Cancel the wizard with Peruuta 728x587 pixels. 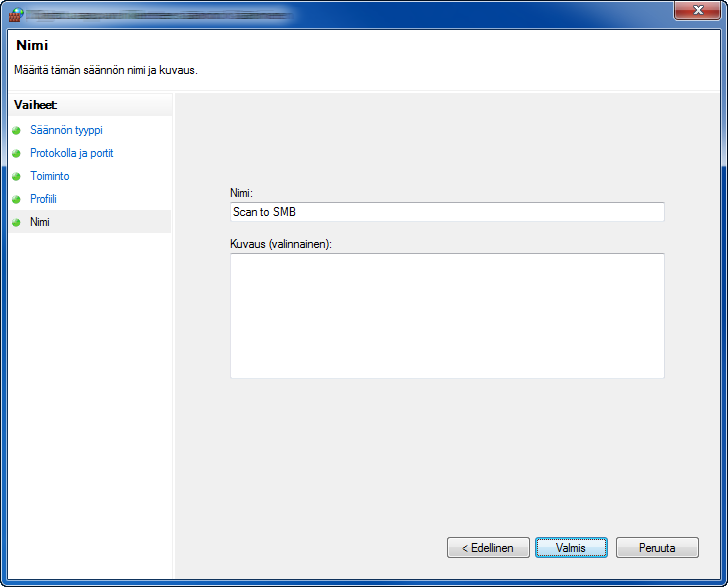point(657,548)
